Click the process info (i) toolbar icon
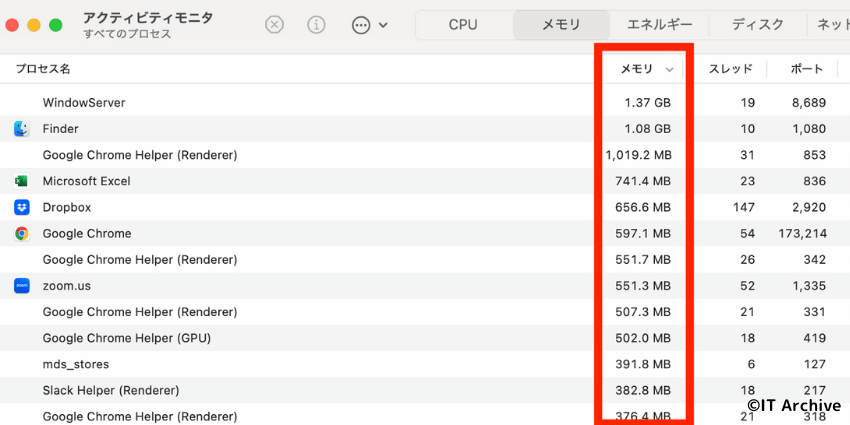Viewport: 850px width, 425px height. [x=317, y=25]
